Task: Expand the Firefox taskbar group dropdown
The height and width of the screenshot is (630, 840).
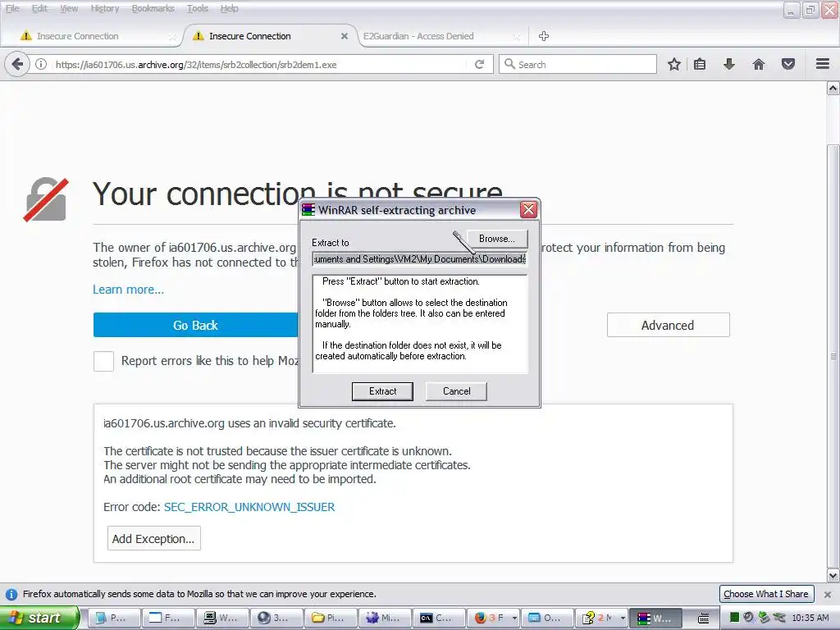Action: (514, 619)
